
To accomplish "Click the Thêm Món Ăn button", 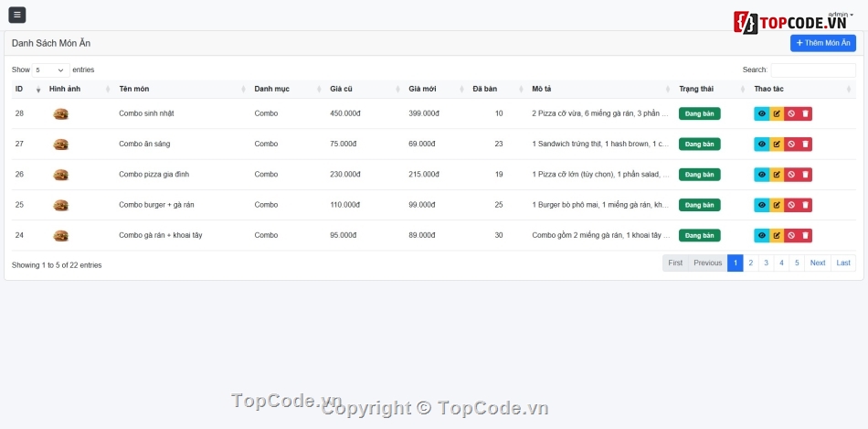I will click(823, 43).
